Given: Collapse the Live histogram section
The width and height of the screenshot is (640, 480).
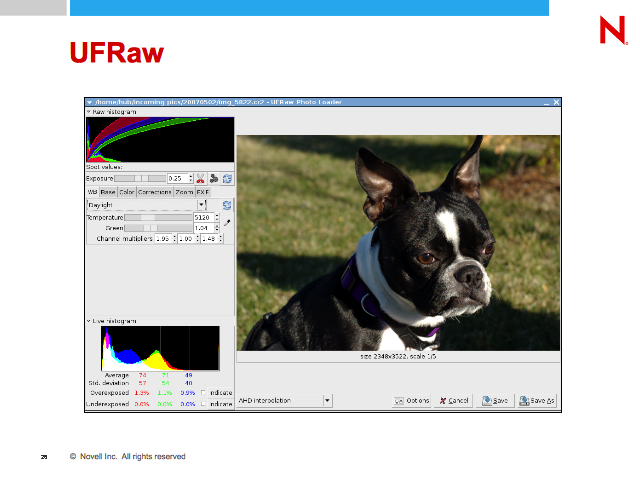Looking at the screenshot, I should click(x=89, y=321).
